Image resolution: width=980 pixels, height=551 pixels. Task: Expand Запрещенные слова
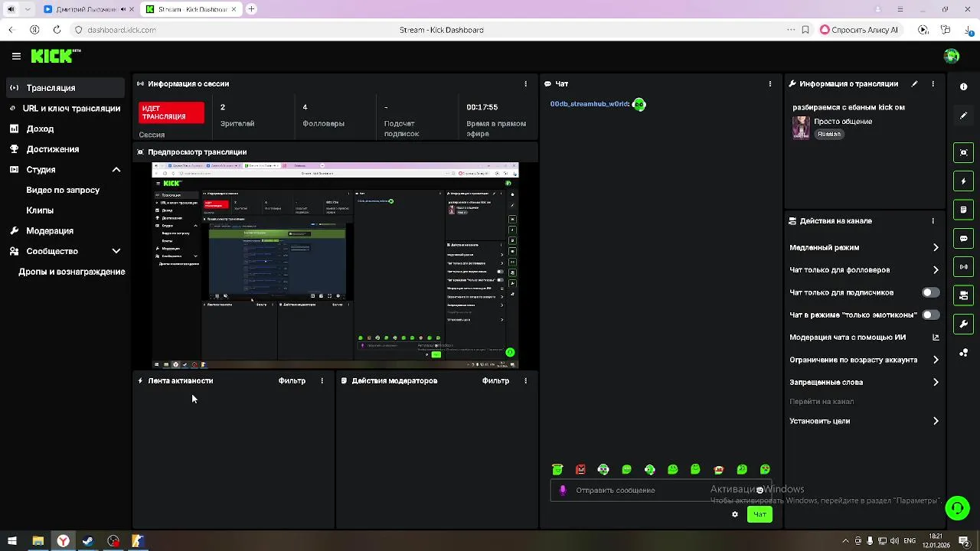tap(864, 382)
